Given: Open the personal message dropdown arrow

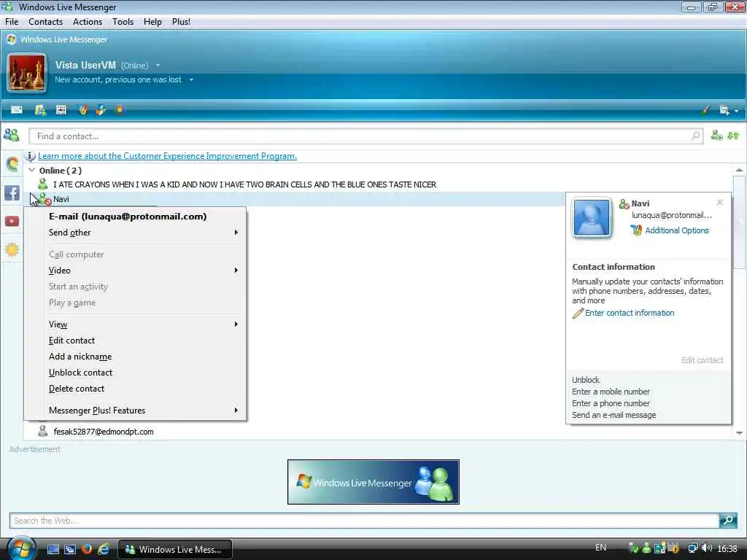Looking at the screenshot, I should tap(191, 79).
